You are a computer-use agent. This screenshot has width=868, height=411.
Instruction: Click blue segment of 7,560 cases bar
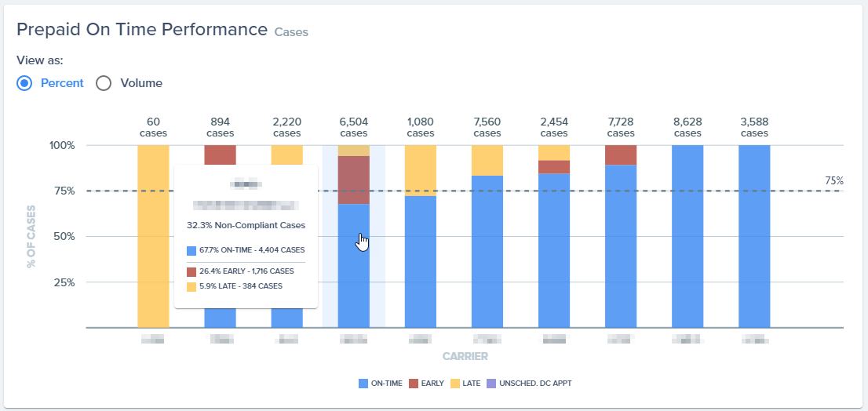[487, 252]
